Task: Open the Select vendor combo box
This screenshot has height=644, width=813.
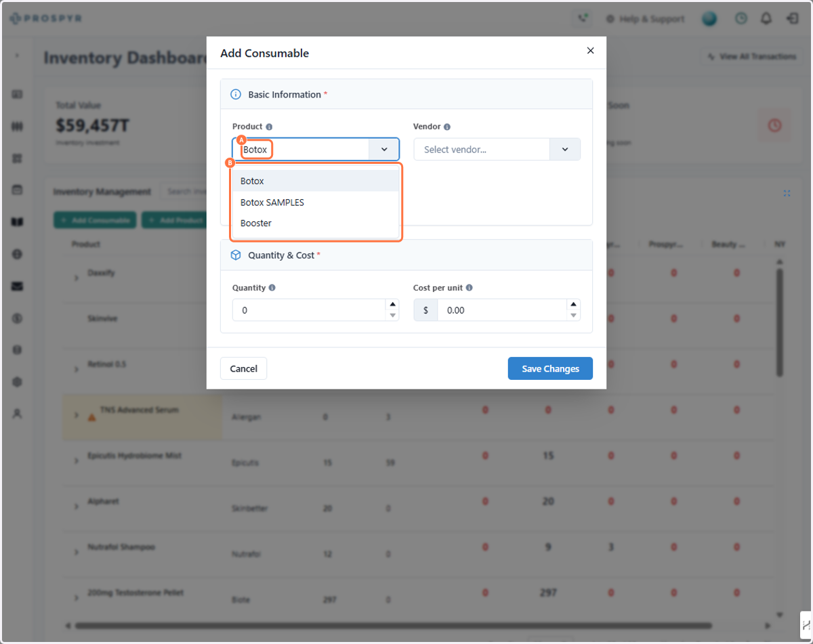Action: coord(482,150)
